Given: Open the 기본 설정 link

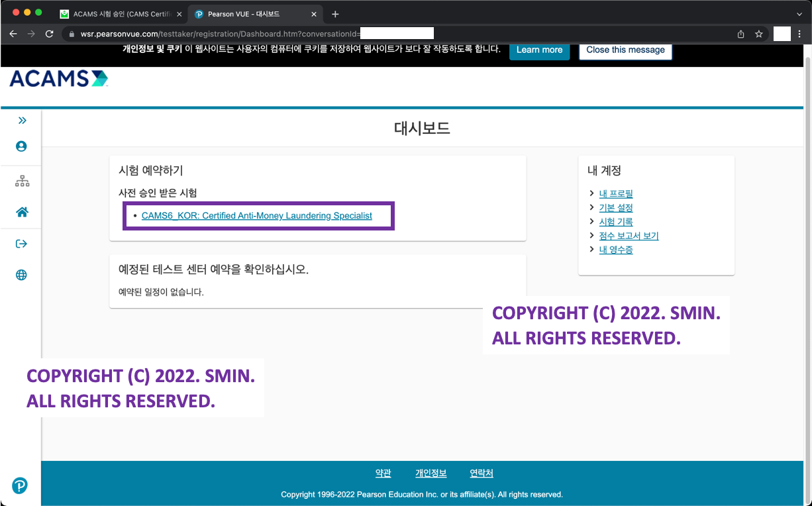Looking at the screenshot, I should 616,208.
